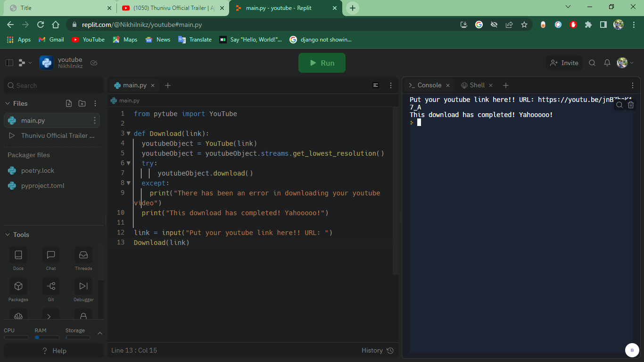Open console search with the magnifier icon

coord(619,105)
